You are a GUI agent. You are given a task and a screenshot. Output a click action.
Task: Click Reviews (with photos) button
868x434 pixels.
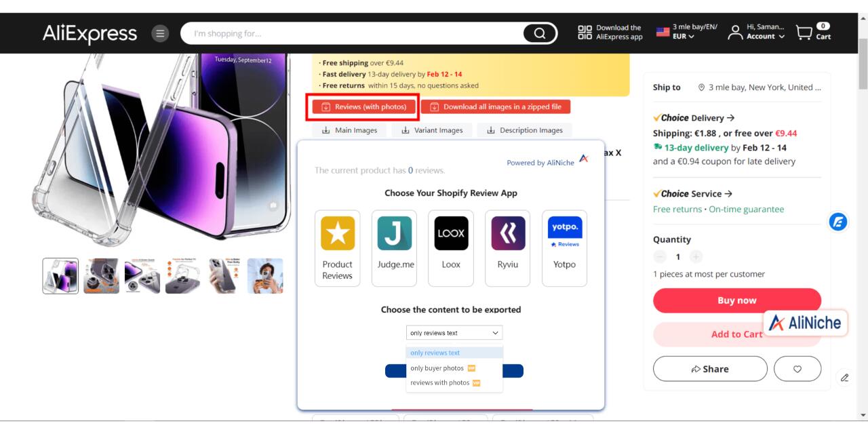tap(363, 107)
